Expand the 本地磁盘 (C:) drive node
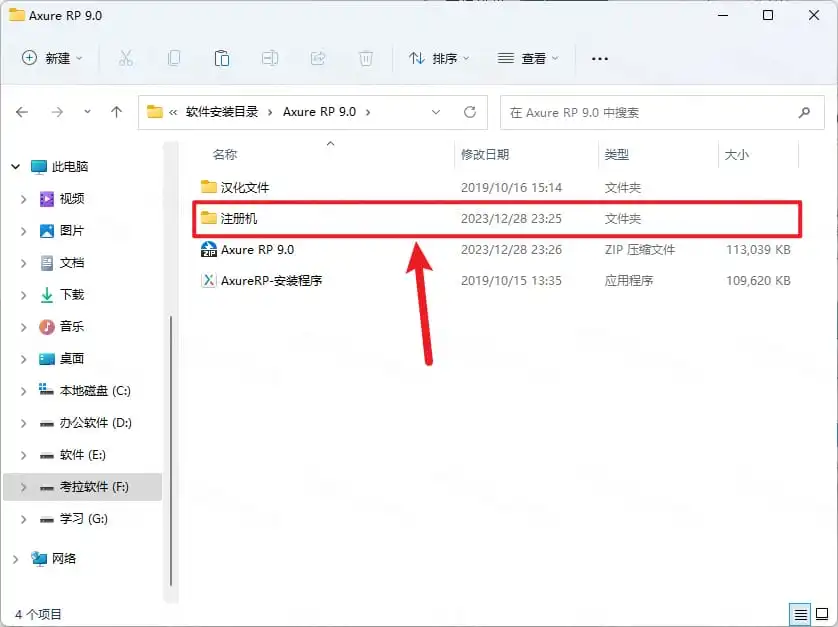Viewport: 838px width, 627px height. tap(23, 391)
